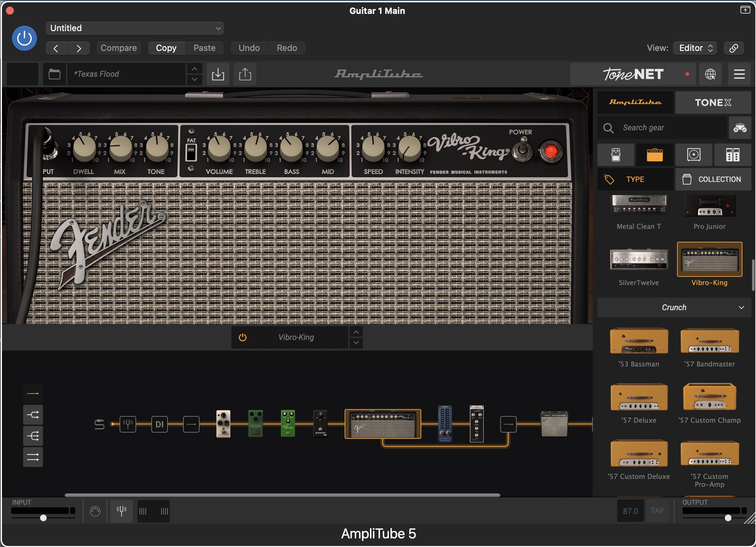Screen dimensions: 756x547
Task: Click the input cable icon at chain start
Action: point(99,424)
